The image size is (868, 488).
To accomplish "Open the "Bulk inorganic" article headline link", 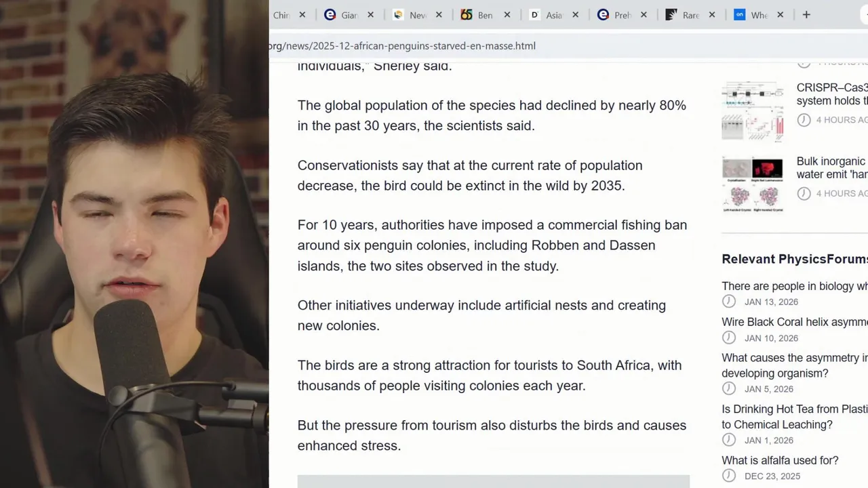I will [x=831, y=168].
